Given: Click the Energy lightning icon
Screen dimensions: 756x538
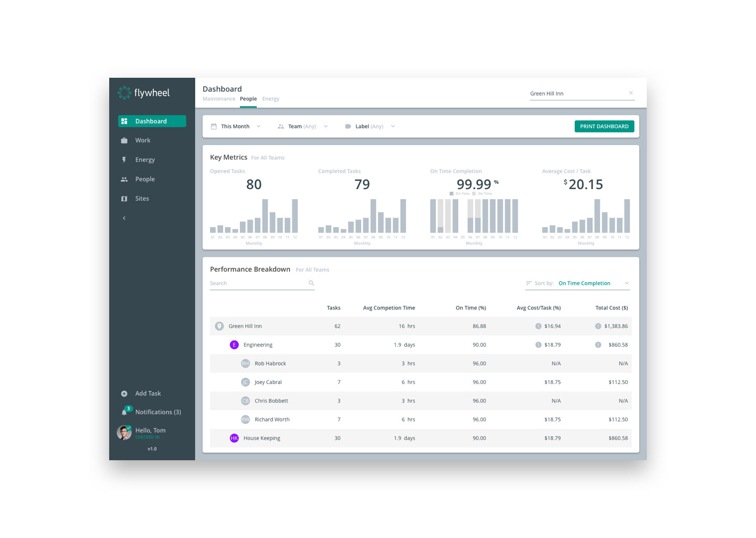Looking at the screenshot, I should click(124, 160).
